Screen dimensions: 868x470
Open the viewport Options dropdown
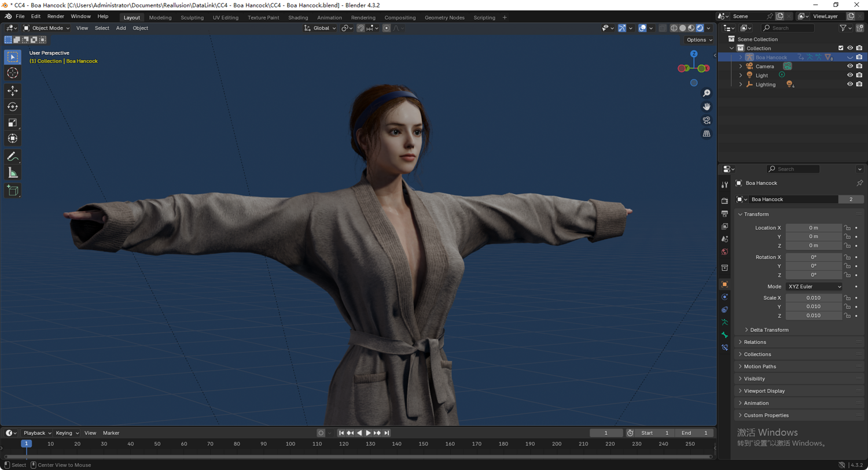click(699, 40)
